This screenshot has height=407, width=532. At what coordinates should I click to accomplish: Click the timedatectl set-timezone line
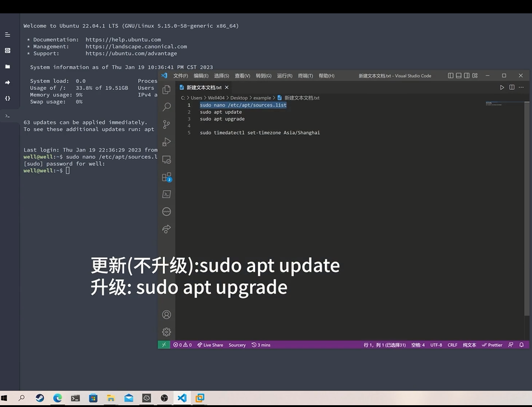pos(259,132)
